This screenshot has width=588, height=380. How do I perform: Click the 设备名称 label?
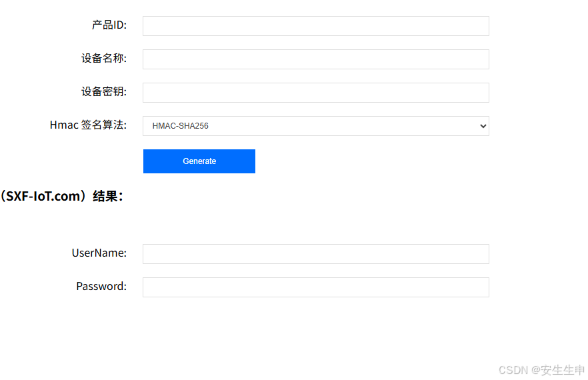click(x=104, y=59)
